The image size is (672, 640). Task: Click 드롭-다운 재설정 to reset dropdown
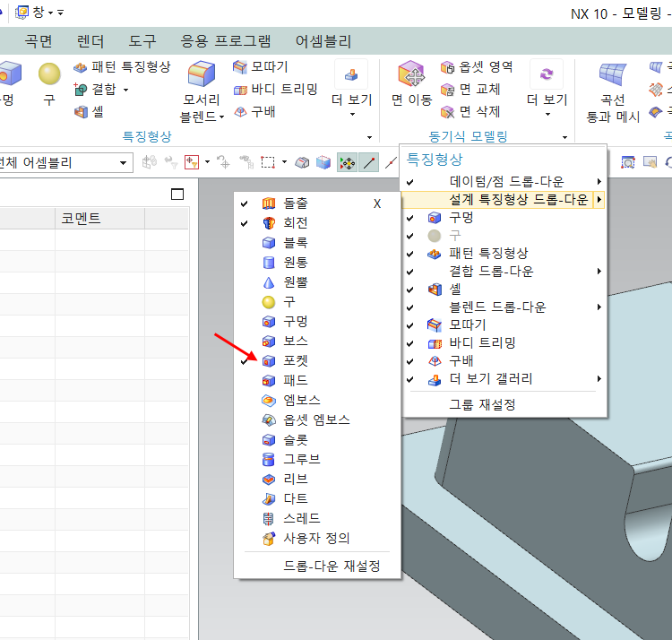[x=332, y=566]
